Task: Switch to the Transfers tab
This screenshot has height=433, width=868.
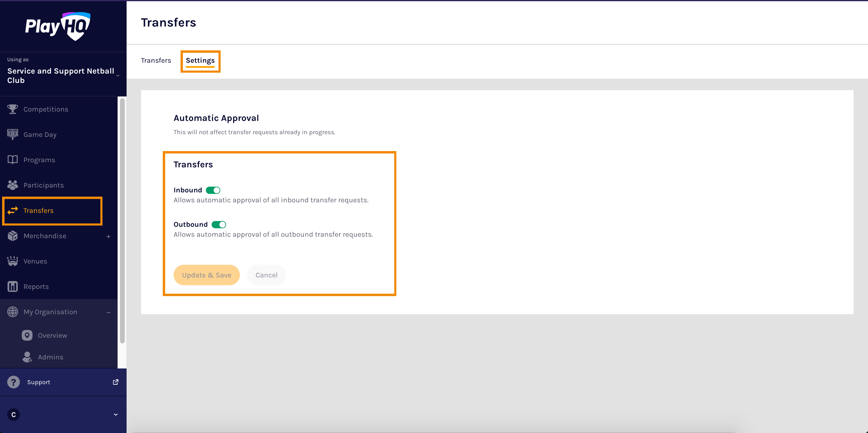Action: (x=156, y=60)
